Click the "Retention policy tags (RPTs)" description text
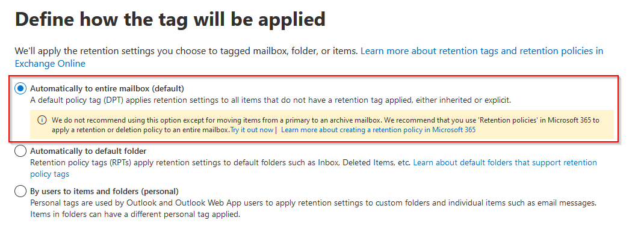 220,163
